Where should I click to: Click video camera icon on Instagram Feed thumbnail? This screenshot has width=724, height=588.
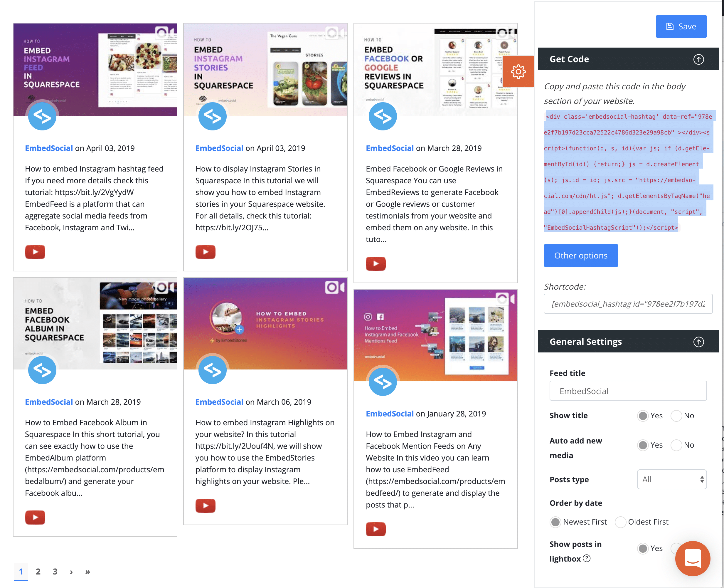(x=165, y=33)
